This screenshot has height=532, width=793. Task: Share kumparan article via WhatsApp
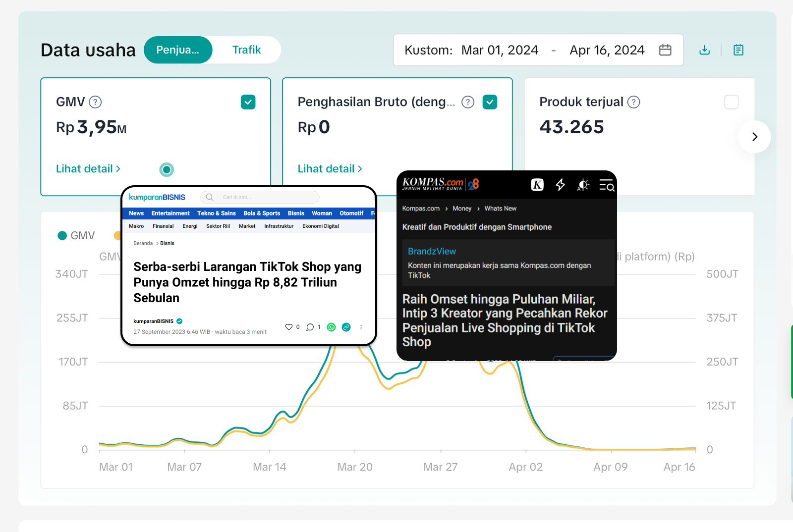click(332, 327)
